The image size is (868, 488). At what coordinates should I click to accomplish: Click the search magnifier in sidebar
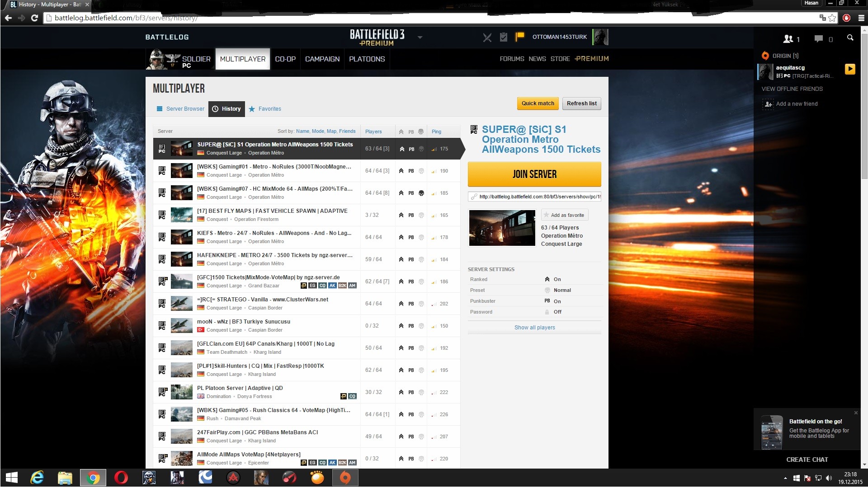click(850, 38)
